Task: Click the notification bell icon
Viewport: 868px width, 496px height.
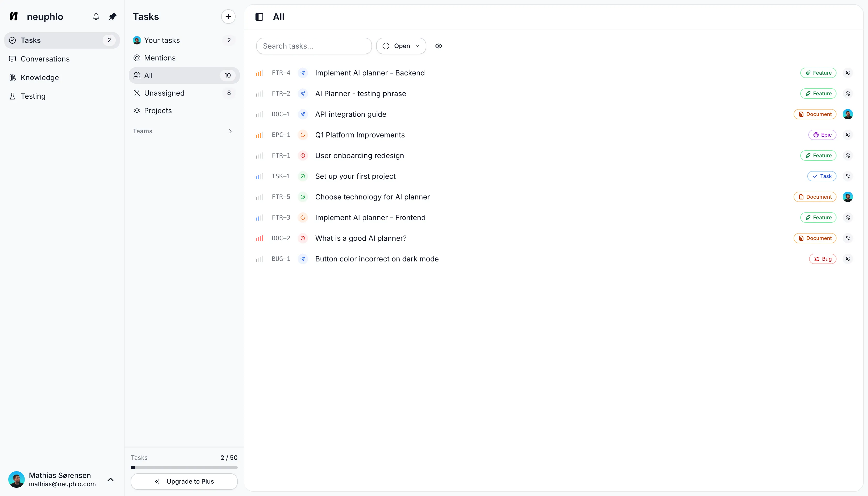Action: 96,16
